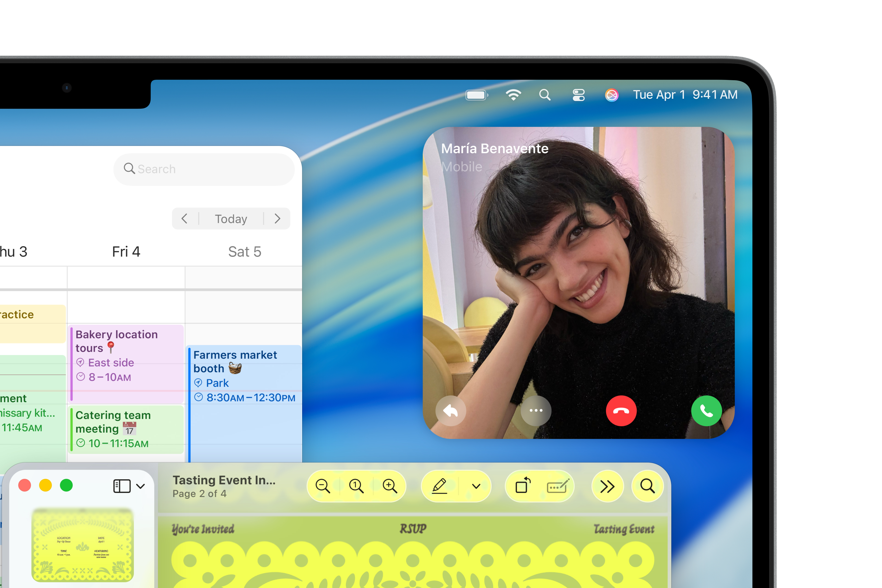Open Control Center in the menu bar
This screenshot has height=588, width=882.
point(579,95)
